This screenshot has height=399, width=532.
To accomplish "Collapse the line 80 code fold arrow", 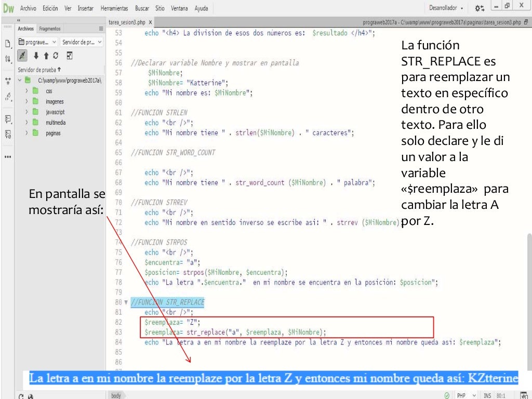I will [x=126, y=302].
